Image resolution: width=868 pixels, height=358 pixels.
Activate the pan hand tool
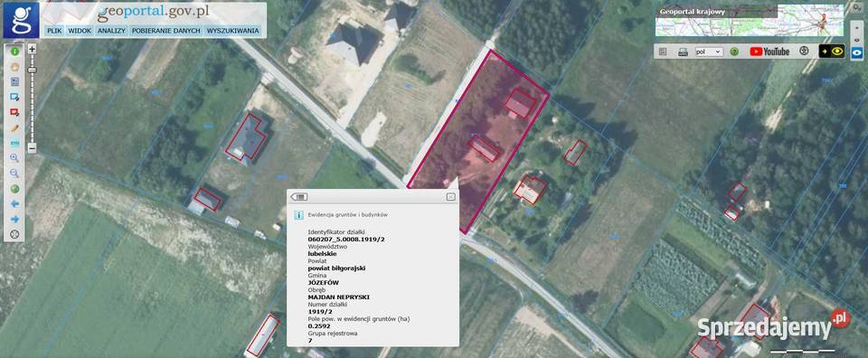tap(14, 67)
